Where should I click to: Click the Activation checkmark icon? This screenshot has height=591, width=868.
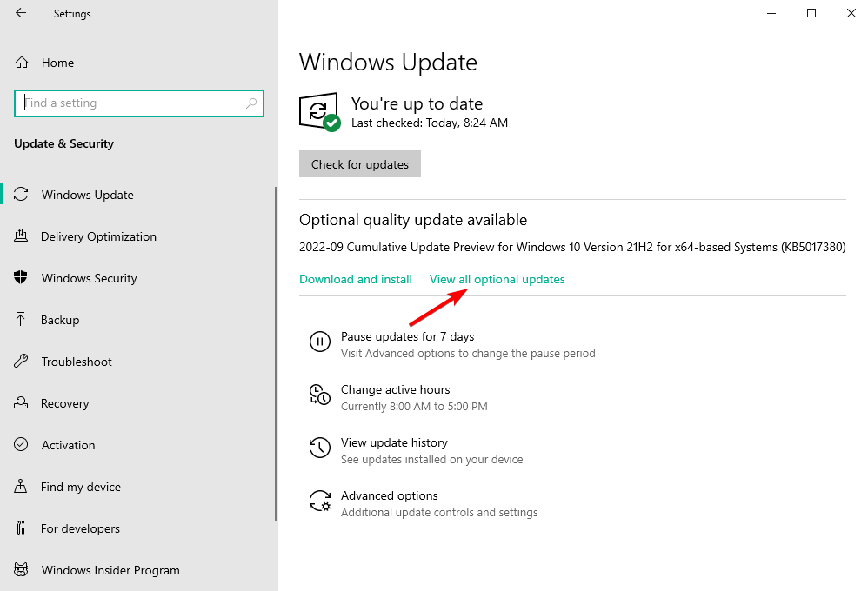[x=21, y=445]
